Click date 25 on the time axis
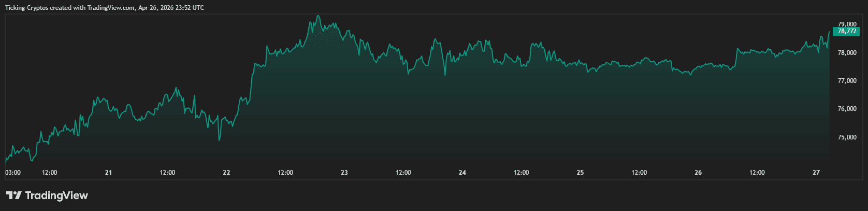The height and width of the screenshot is (211, 868). click(580, 173)
